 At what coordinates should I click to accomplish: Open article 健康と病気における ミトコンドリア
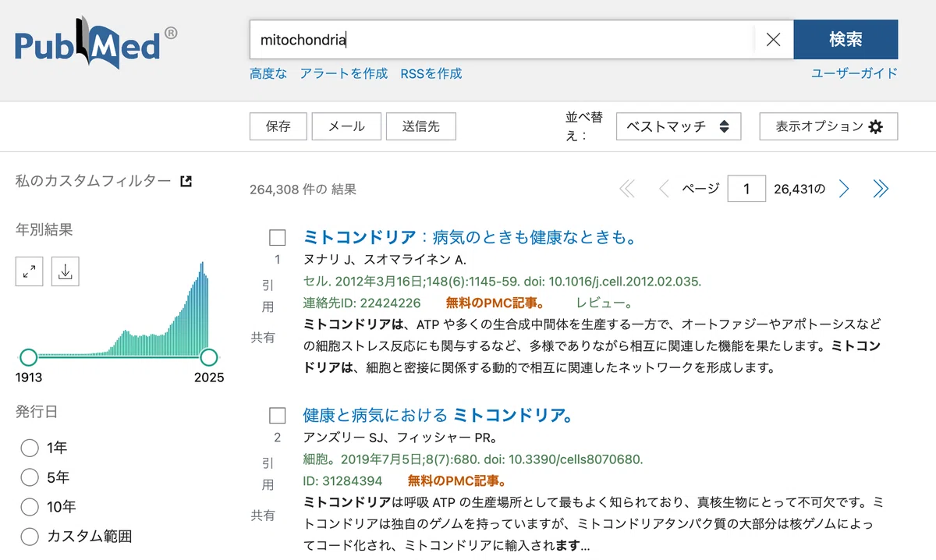click(438, 415)
